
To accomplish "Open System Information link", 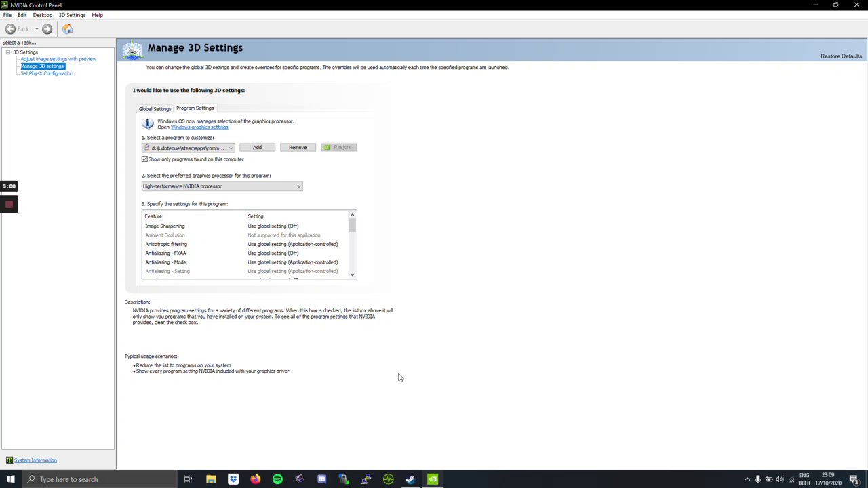I will click(35, 460).
